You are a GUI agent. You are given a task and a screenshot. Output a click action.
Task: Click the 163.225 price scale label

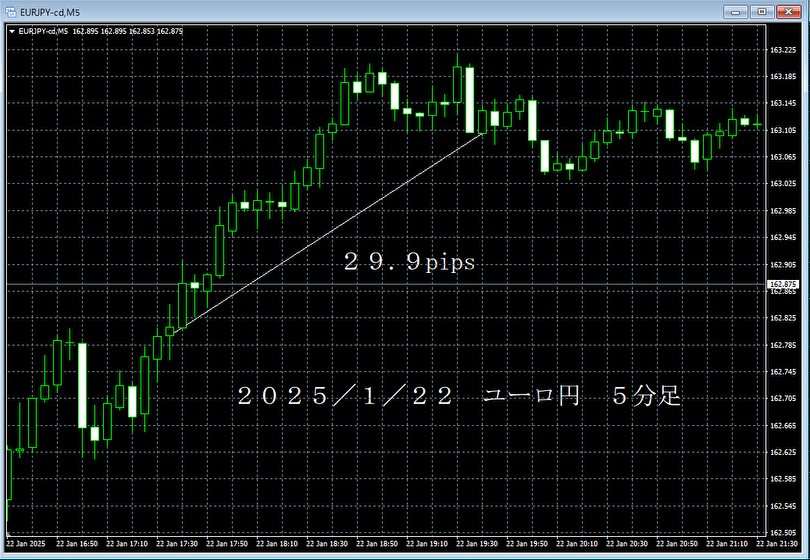[x=783, y=50]
